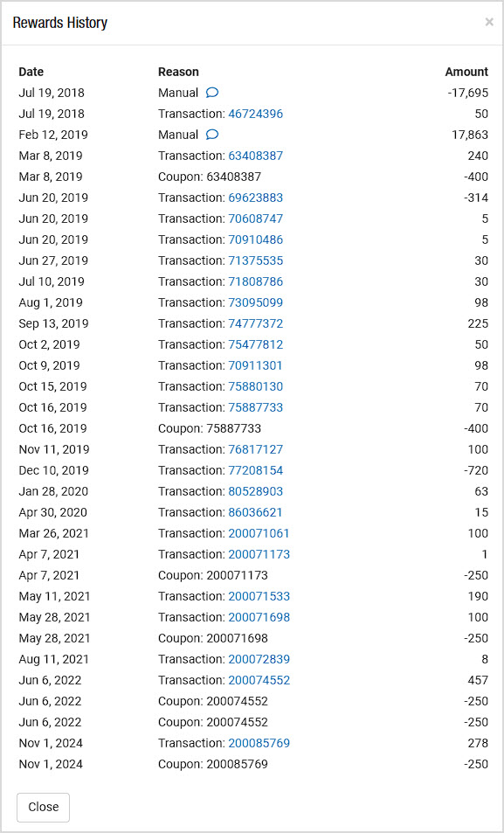Click the Close button
This screenshot has height=833, width=504.
(43, 807)
